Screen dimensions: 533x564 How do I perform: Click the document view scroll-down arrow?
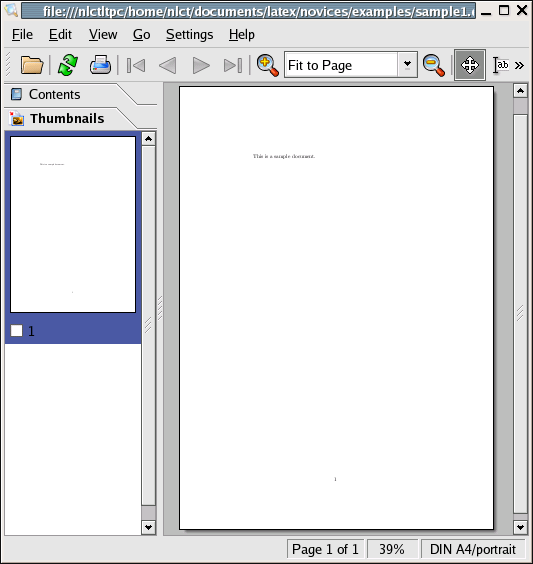(520, 528)
